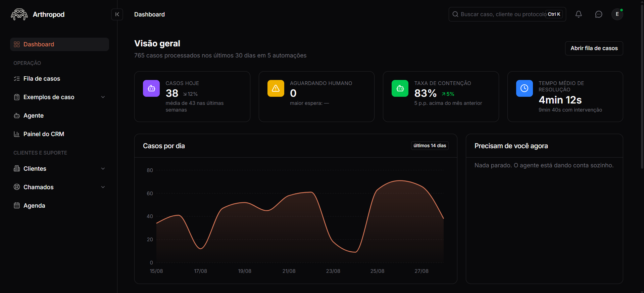The image size is (644, 293).
Task: Click the Agenda calendar icon
Action: (x=17, y=206)
